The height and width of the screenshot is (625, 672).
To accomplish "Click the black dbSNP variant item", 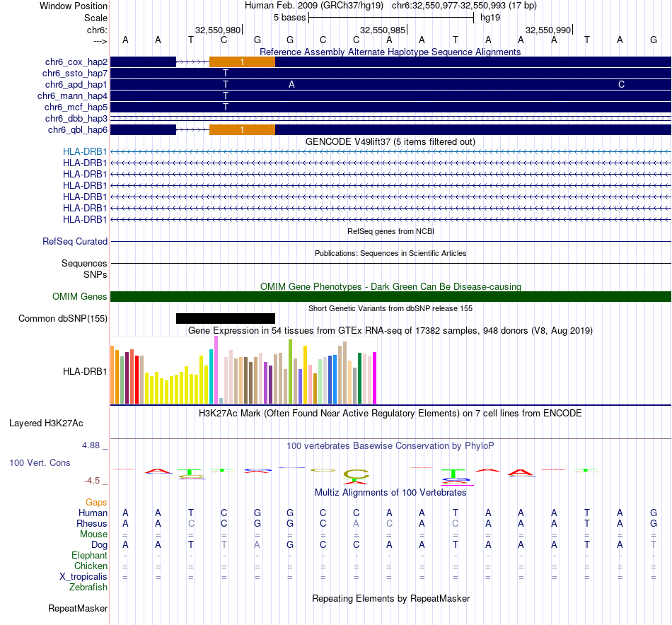I will 226,318.
